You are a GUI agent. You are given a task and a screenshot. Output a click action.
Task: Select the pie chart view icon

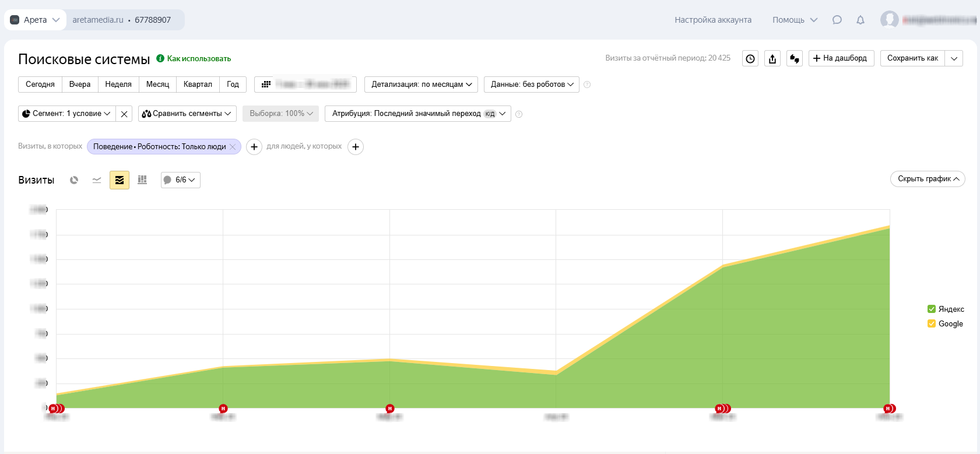(x=74, y=180)
